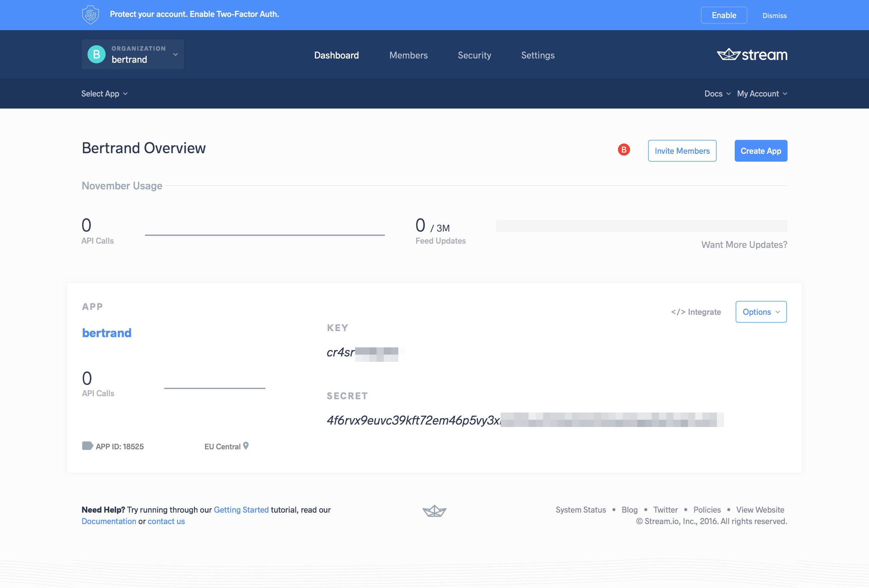Open the Docs dropdown menu

[x=717, y=94]
